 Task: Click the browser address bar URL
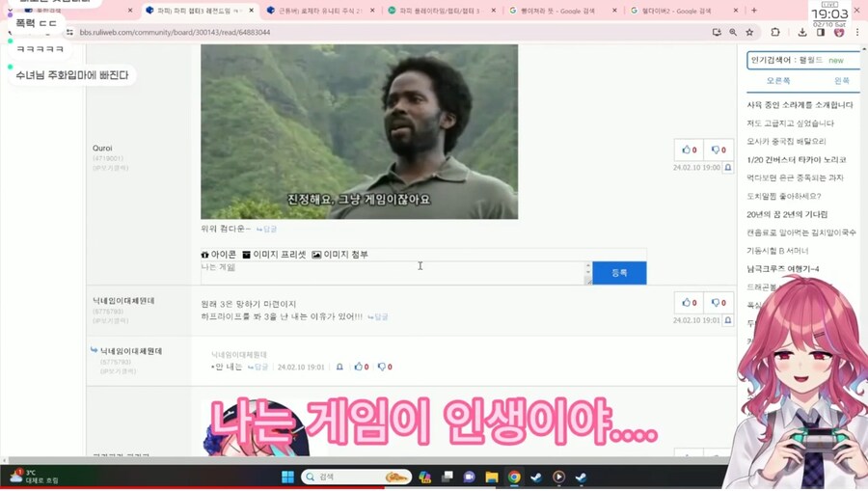pyautogui.click(x=175, y=32)
